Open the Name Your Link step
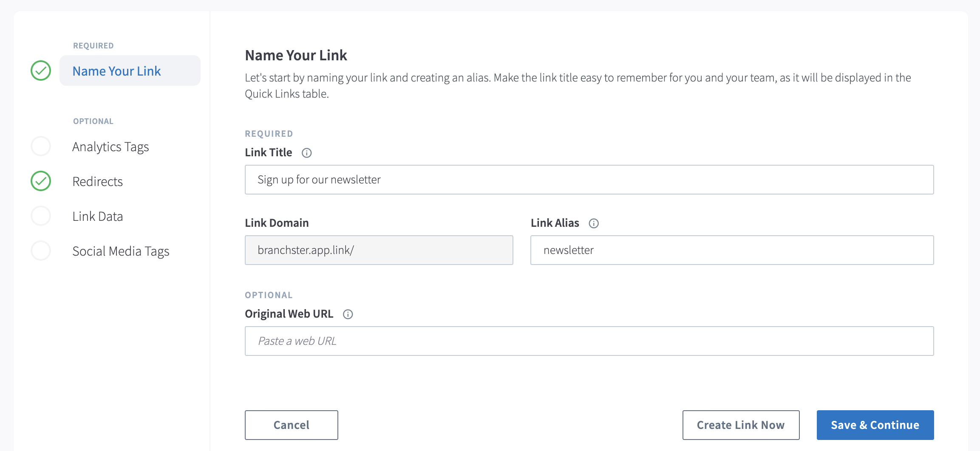Image resolution: width=980 pixels, height=451 pixels. point(130,70)
